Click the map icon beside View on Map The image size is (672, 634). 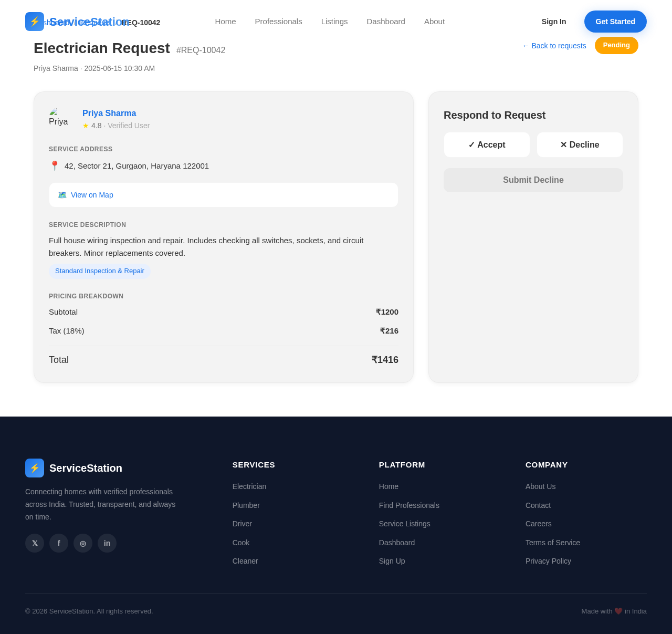(62, 195)
